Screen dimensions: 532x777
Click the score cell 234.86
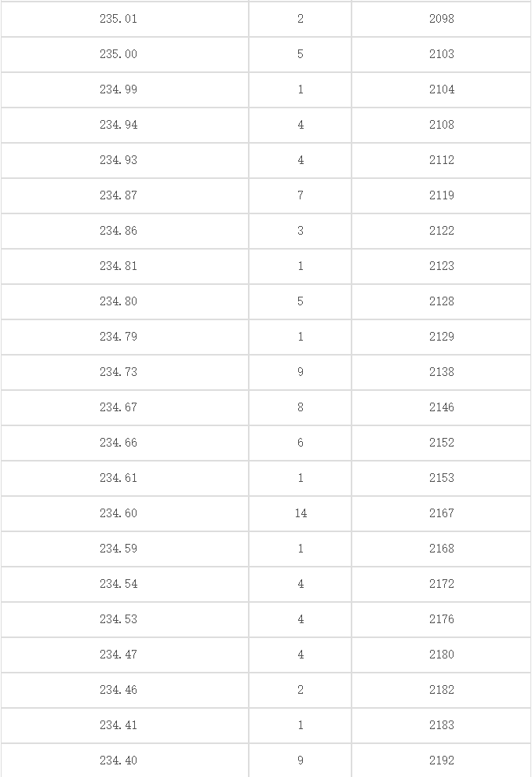(118, 231)
